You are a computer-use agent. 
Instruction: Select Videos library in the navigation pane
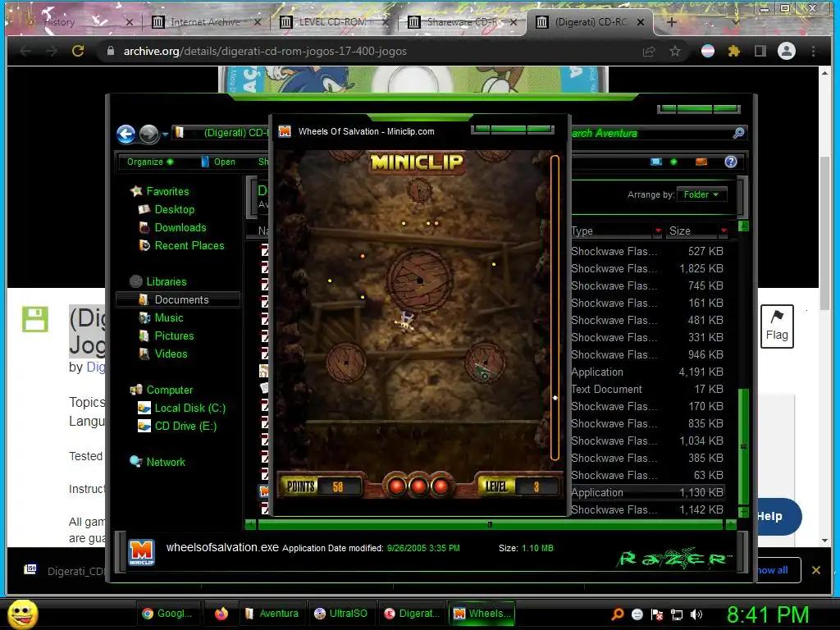(171, 354)
